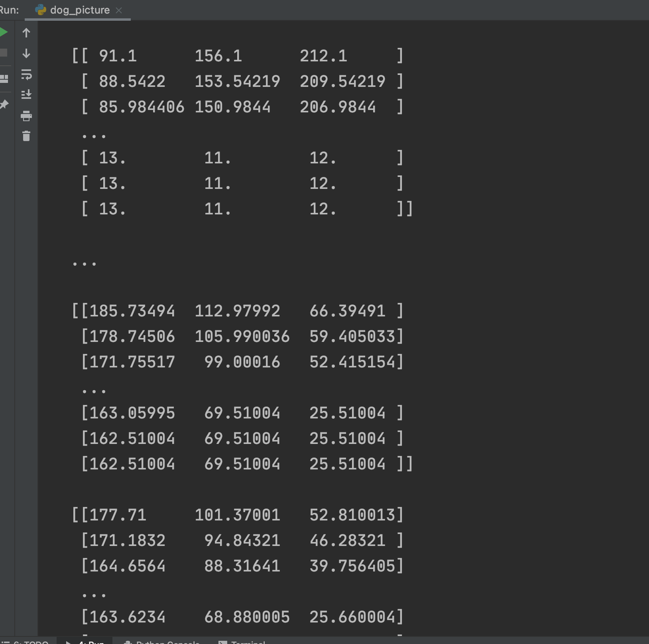Screen dimensions: 649x644
Task: Click the value 91.1 in output
Action: pyautogui.click(x=118, y=56)
